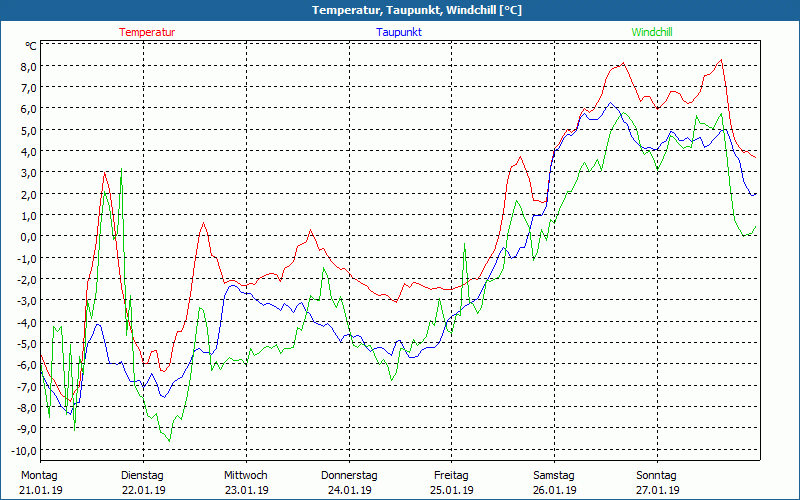Click the 7,0 y-axis value
This screenshot has height=500, width=800.
(28, 88)
